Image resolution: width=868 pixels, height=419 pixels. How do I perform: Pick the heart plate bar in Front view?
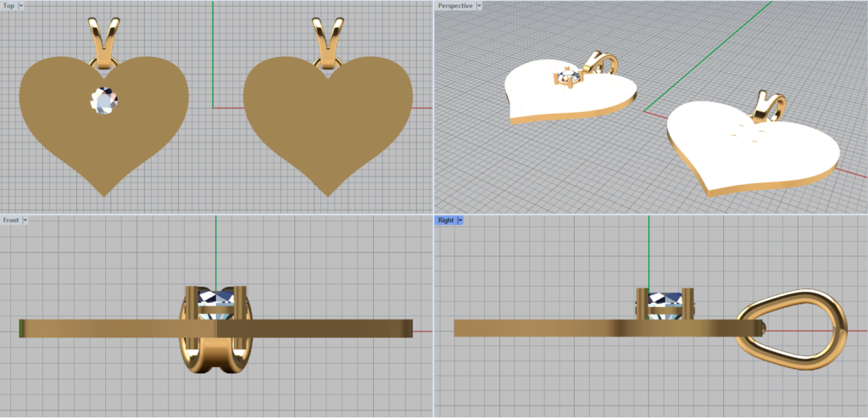pyautogui.click(x=102, y=327)
